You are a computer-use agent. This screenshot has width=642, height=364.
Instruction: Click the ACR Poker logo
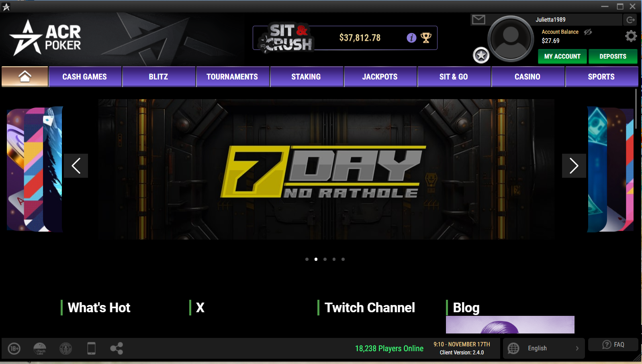(45, 38)
